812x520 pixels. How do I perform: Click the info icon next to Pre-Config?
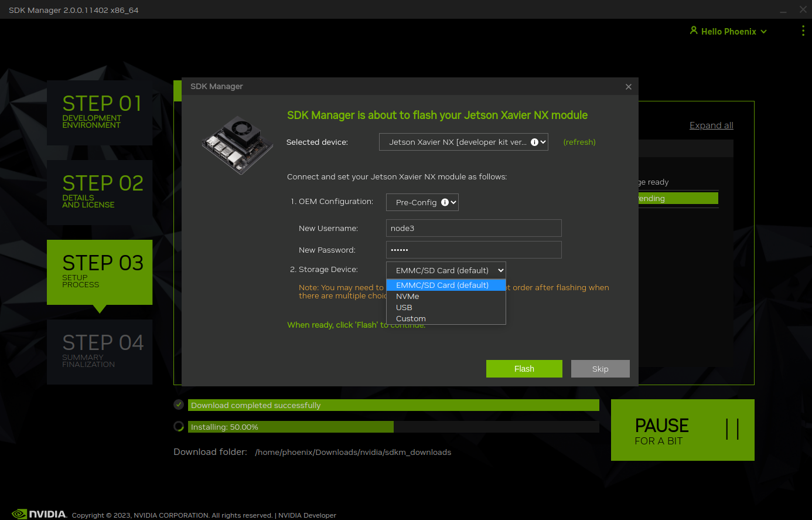(x=445, y=202)
